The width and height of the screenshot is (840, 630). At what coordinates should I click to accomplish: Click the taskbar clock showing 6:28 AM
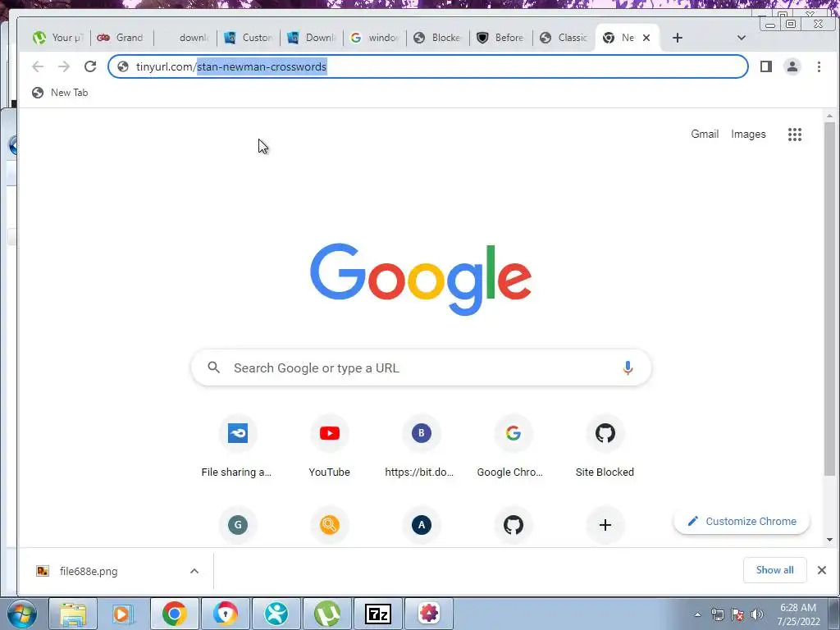798,608
